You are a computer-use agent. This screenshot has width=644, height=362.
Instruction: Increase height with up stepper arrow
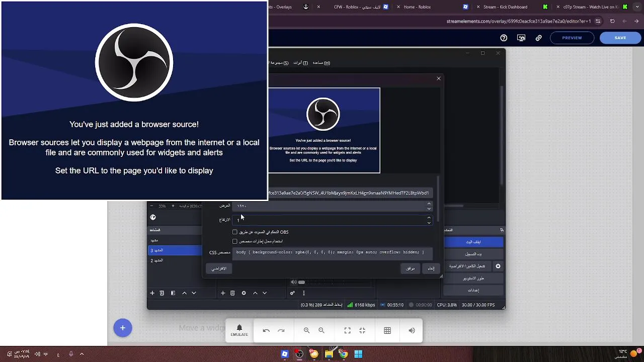[x=429, y=218]
